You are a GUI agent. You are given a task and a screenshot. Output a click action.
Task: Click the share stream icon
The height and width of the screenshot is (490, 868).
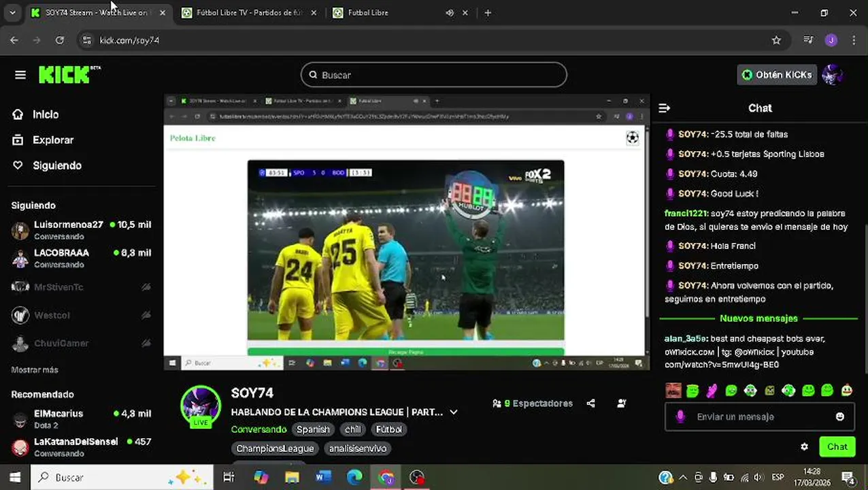click(590, 404)
